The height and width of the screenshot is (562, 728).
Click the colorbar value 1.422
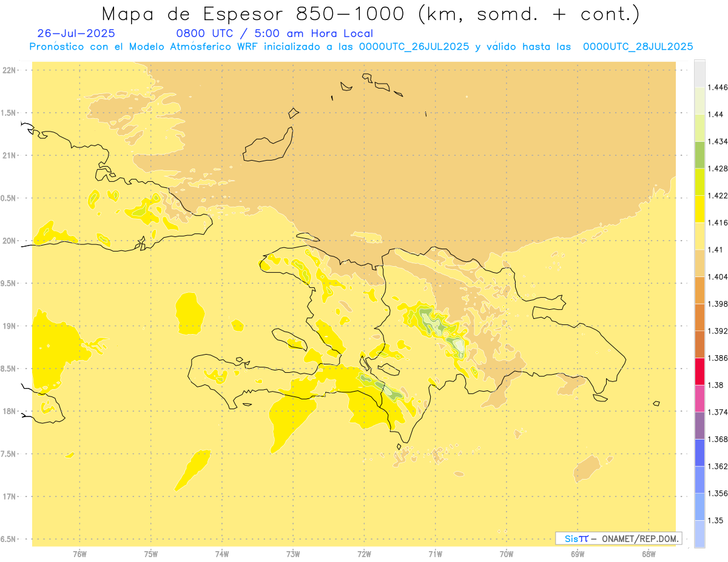[718, 196]
